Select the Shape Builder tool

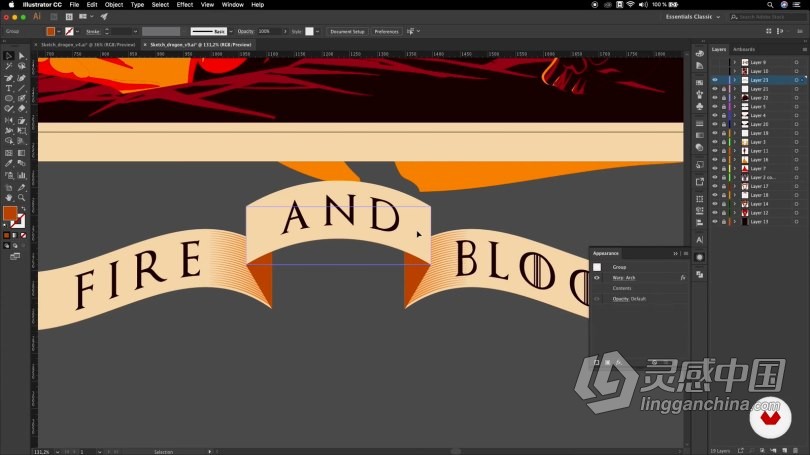pyautogui.click(x=9, y=140)
